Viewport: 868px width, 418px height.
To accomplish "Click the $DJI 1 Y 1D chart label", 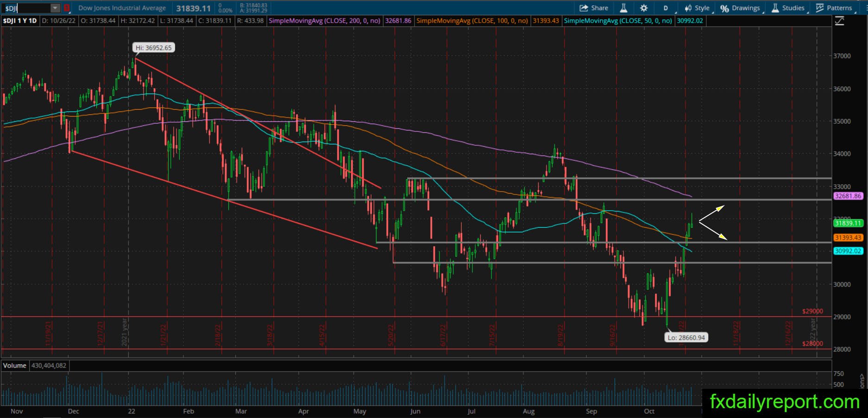I will 20,21.
